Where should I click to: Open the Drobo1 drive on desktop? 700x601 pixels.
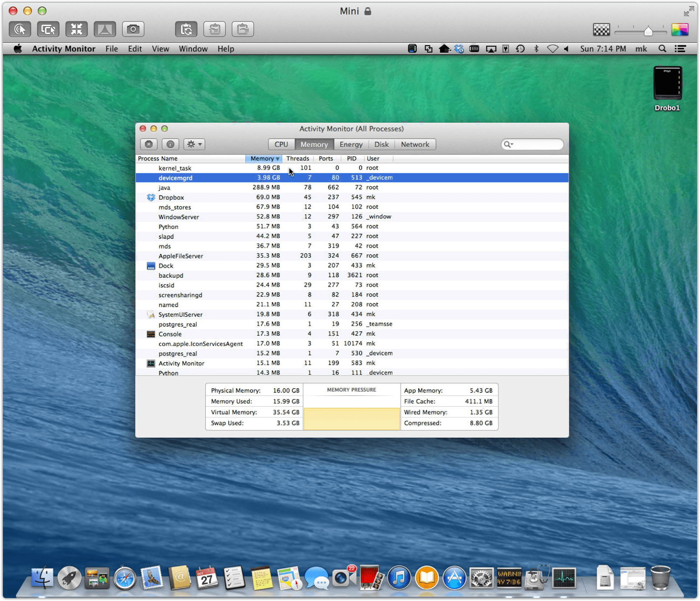[x=667, y=89]
